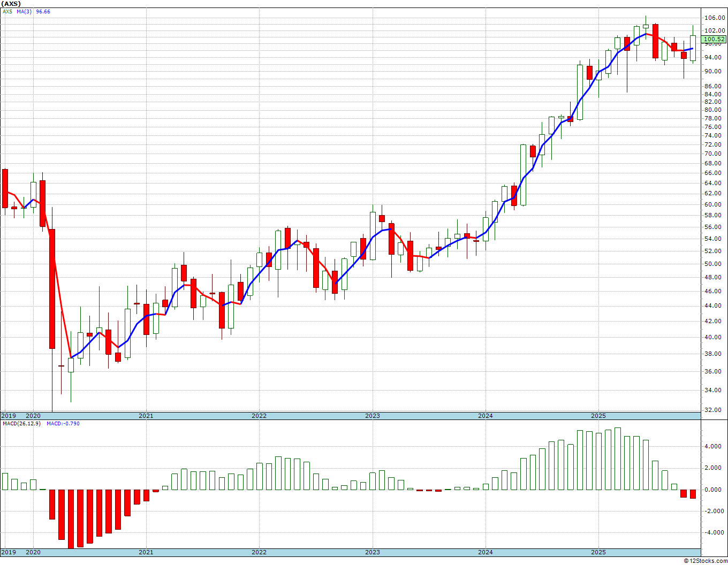Click the 40.00 price axis label
The width and height of the screenshot is (728, 565).
point(715,337)
